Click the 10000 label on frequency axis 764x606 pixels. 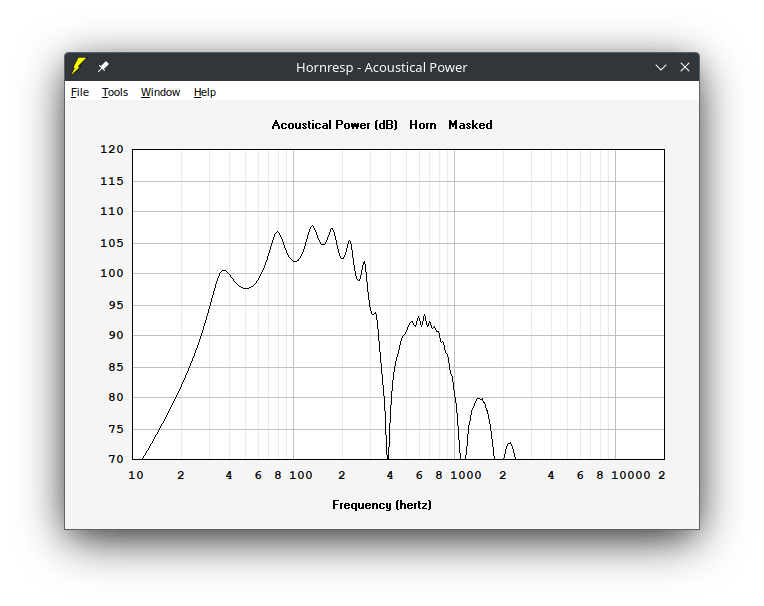click(x=630, y=475)
